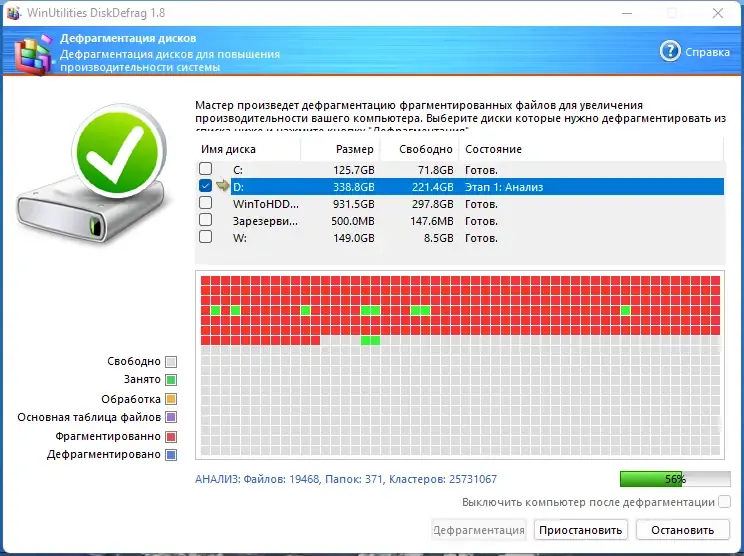This screenshot has width=744, height=556.
Task: Click the Готов. status of drive W:
Action: click(x=481, y=238)
